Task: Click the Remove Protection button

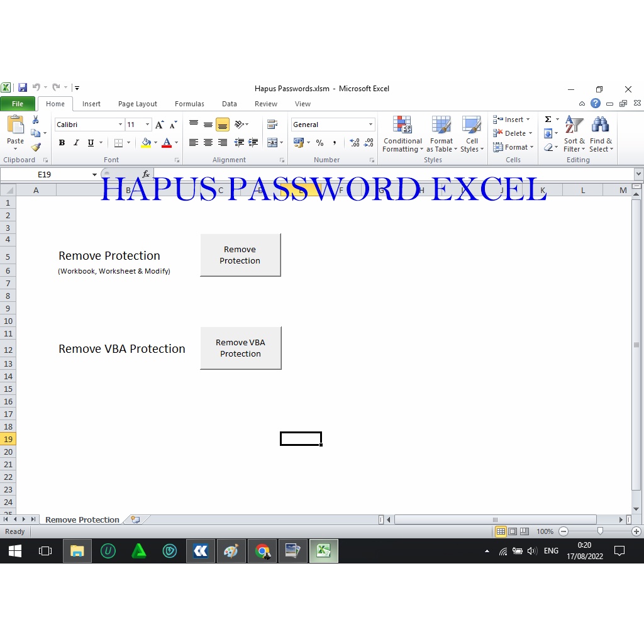Action: (x=240, y=255)
